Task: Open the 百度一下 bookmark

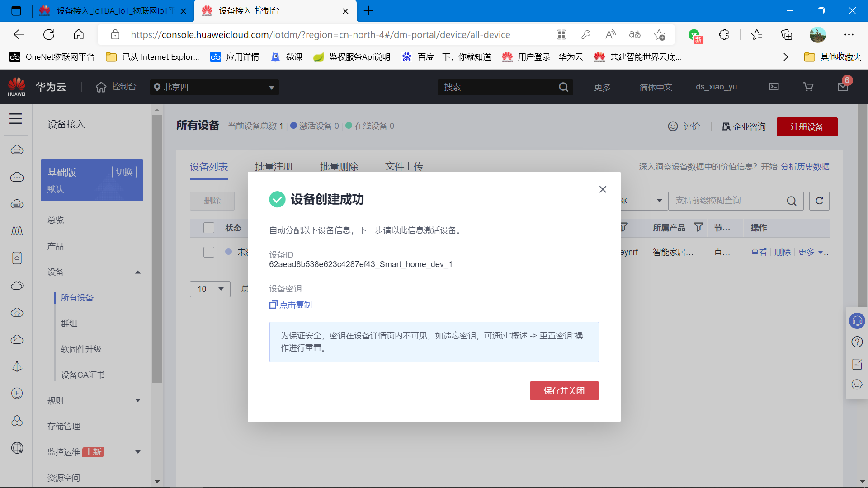Action: 447,57
